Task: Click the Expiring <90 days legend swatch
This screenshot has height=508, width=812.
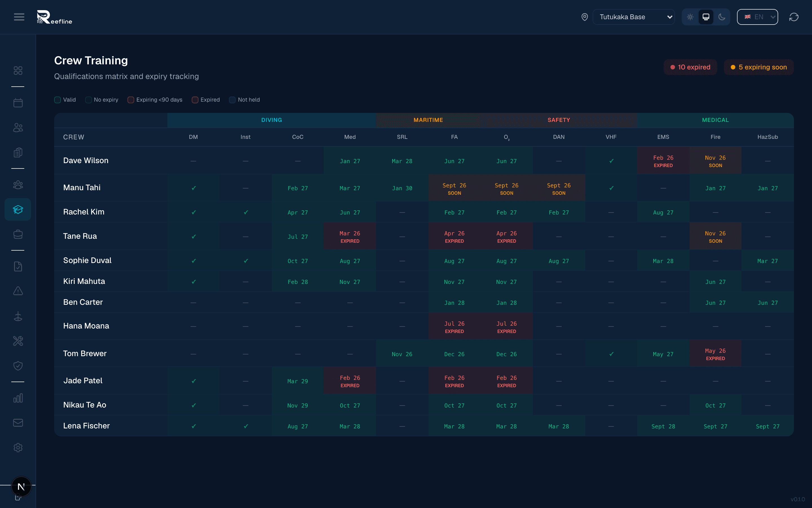Action: tap(131, 100)
